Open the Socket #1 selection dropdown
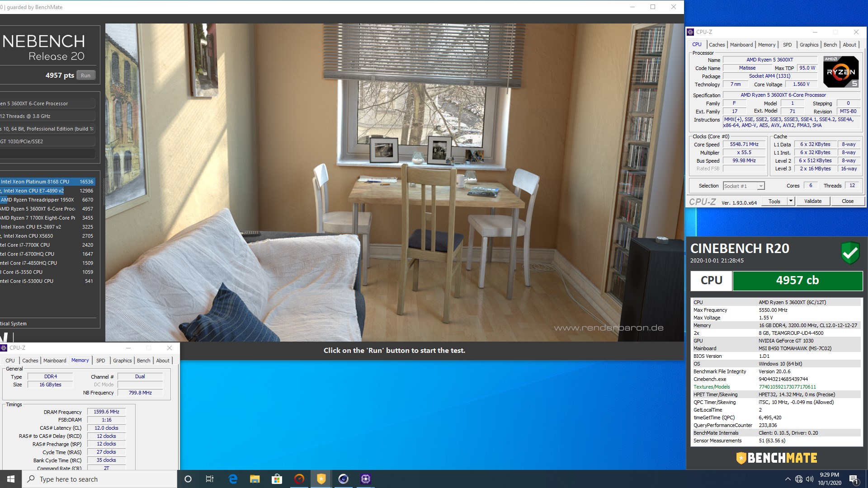Image resolution: width=868 pixels, height=488 pixels. [744, 186]
